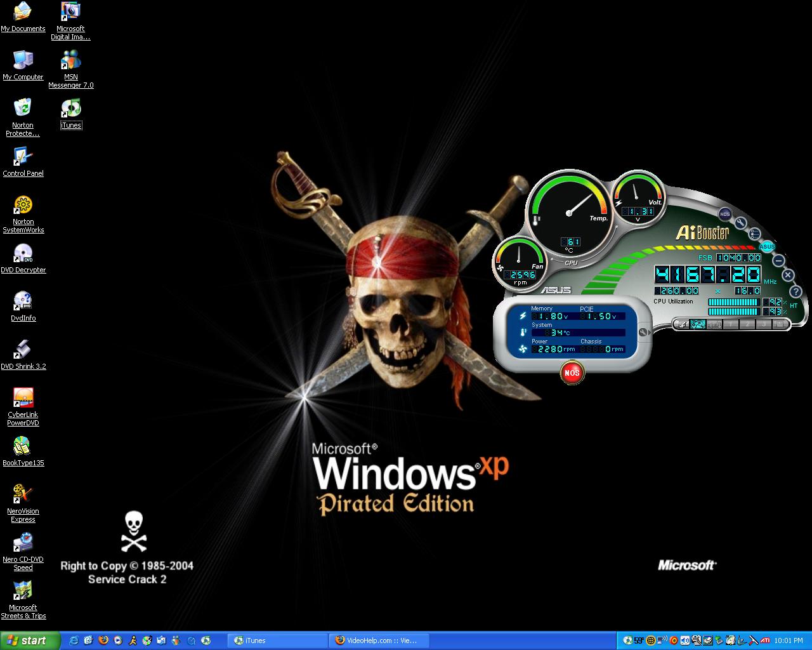Switch to the VideoHelp.com Firefox taskbar button
The width and height of the screenshot is (812, 650).
tap(379, 640)
